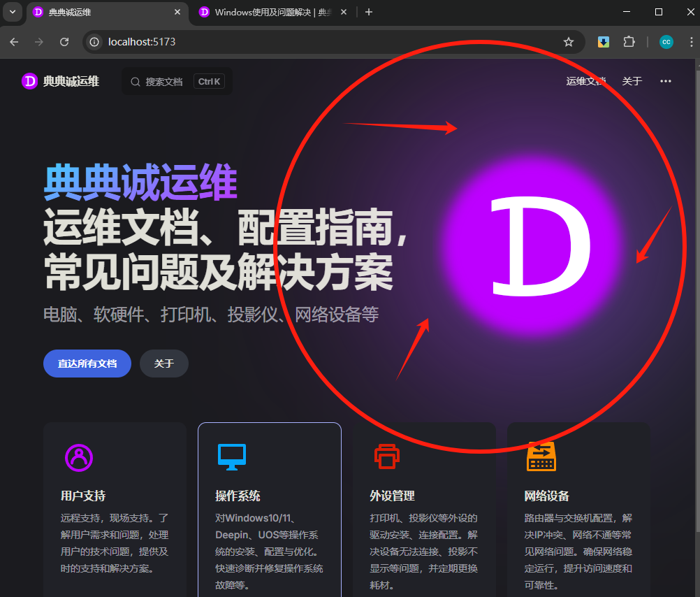Open the Extensions puzzle icon
This screenshot has width=700, height=597.
click(629, 42)
